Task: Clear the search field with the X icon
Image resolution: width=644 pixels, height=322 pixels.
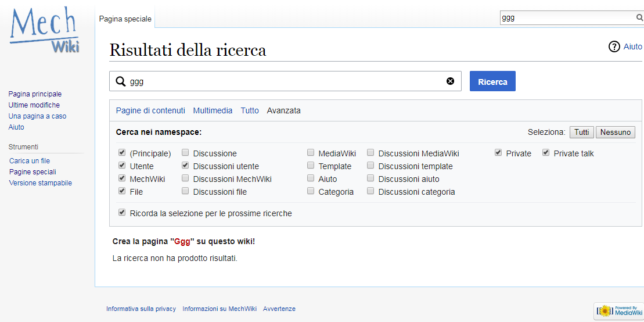Action: (450, 81)
